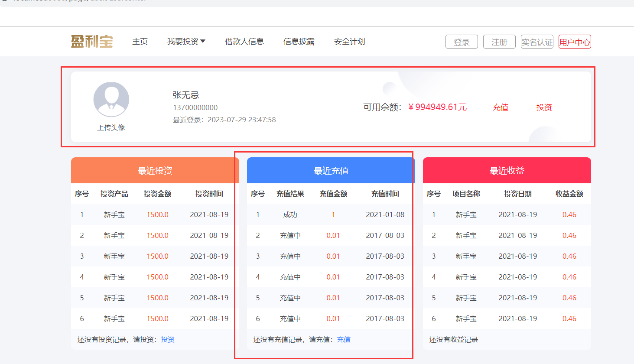Screen dimensions: 634x364
Task: Click the 登录 button
Action: [462, 42]
